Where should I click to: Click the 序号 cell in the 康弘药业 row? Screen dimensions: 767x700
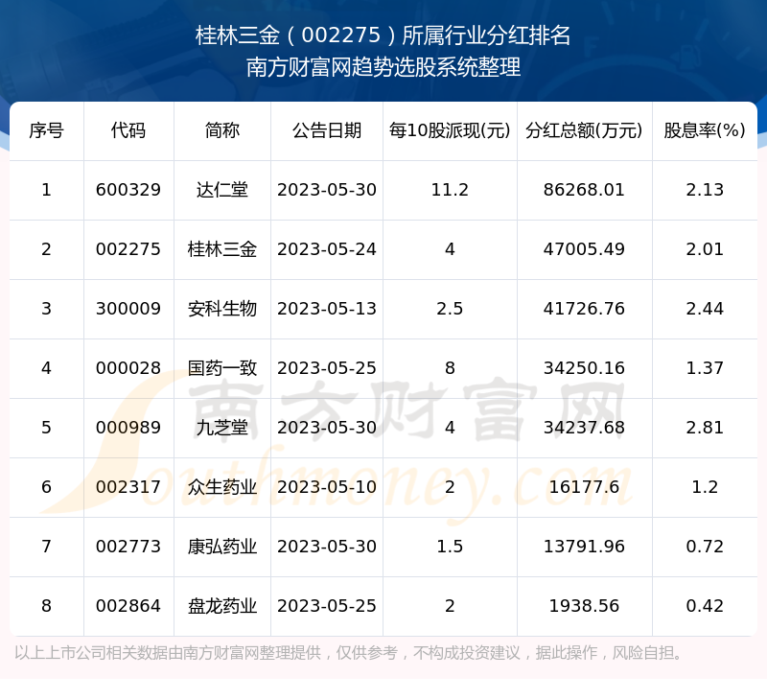pos(46,547)
